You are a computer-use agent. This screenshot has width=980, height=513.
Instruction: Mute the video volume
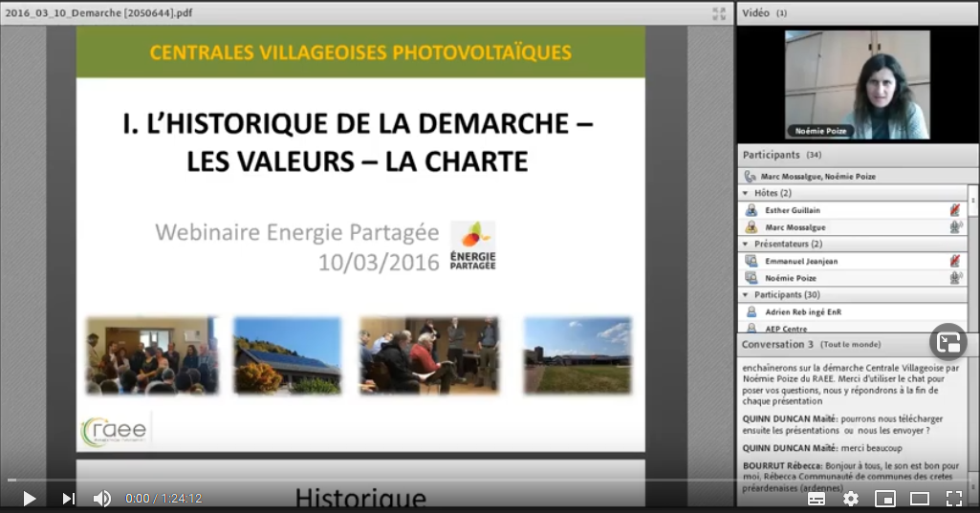102,498
